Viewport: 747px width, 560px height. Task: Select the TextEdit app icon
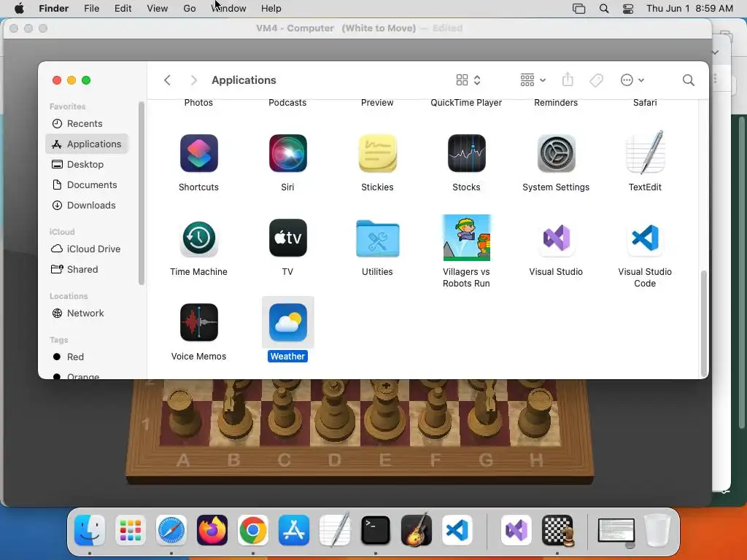click(x=645, y=152)
